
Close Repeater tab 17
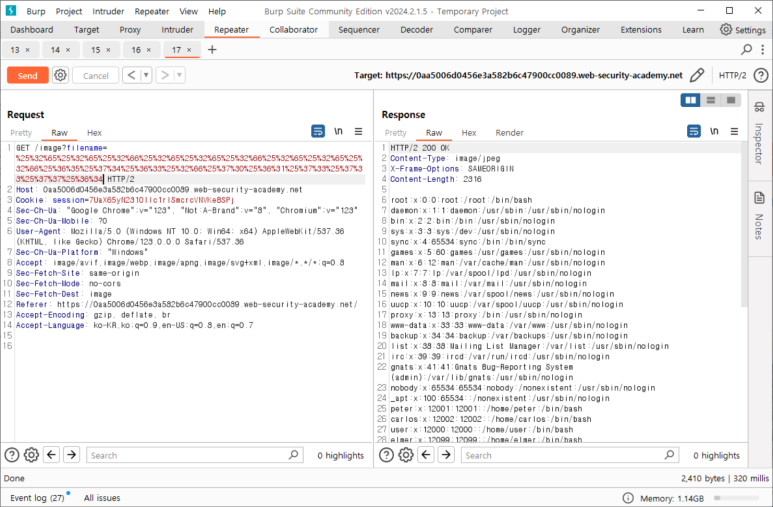(189, 50)
